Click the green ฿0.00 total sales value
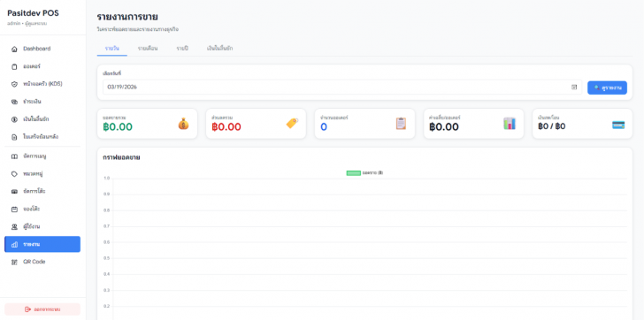The height and width of the screenshot is (320, 644). pyautogui.click(x=118, y=126)
